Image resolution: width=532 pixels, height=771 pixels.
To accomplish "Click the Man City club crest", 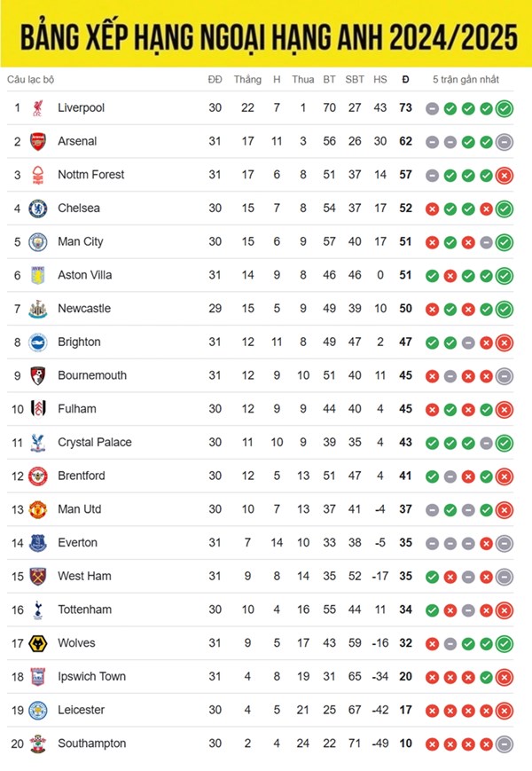I will (38, 242).
